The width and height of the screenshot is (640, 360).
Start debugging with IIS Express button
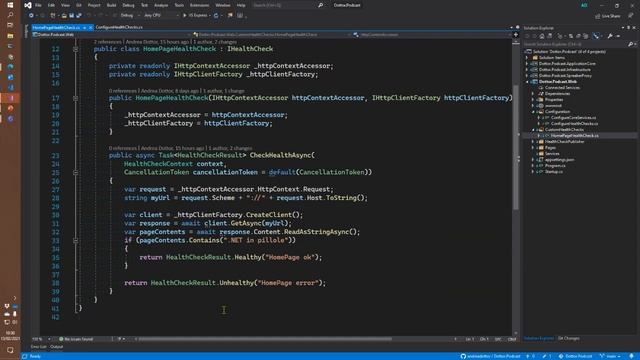(x=195, y=16)
